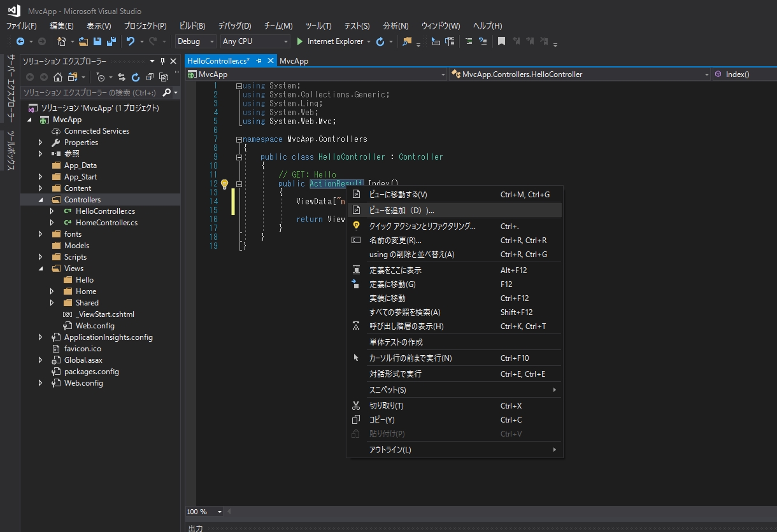Click the Home icon in Solution Explorer toolbar
This screenshot has width=777, height=532.
pyautogui.click(x=58, y=76)
